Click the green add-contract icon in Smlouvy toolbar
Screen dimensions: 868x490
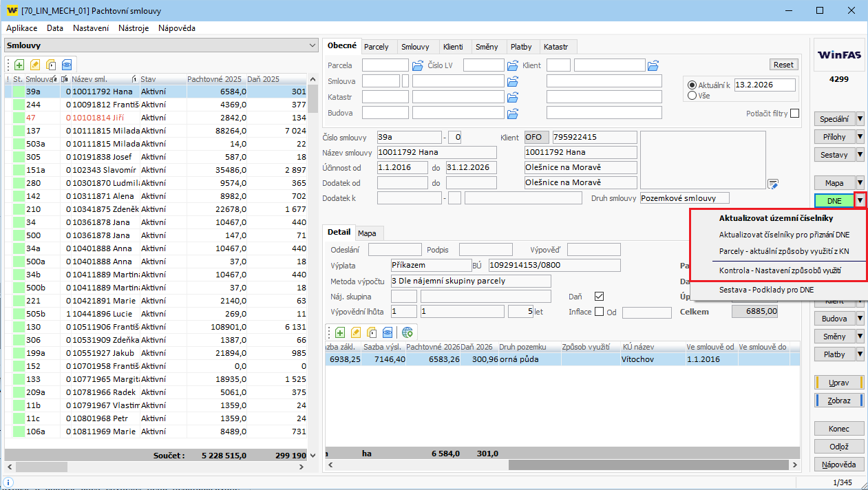tap(19, 64)
